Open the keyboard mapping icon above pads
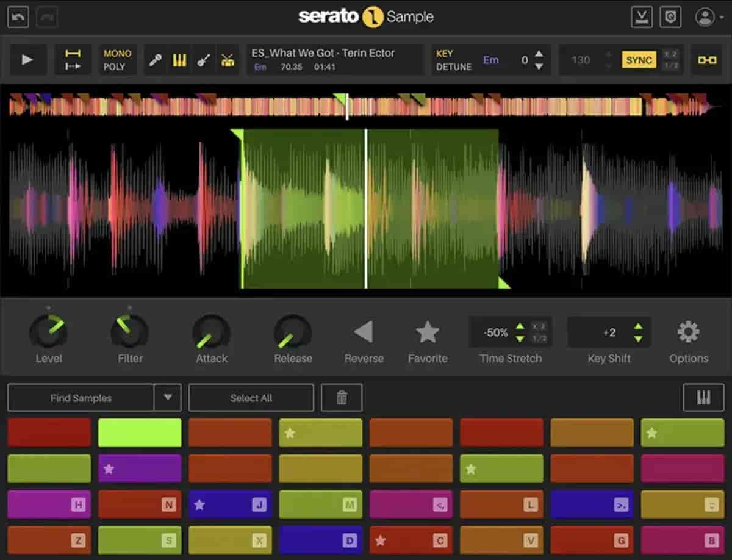Viewport: 732px width, 560px height. [703, 397]
